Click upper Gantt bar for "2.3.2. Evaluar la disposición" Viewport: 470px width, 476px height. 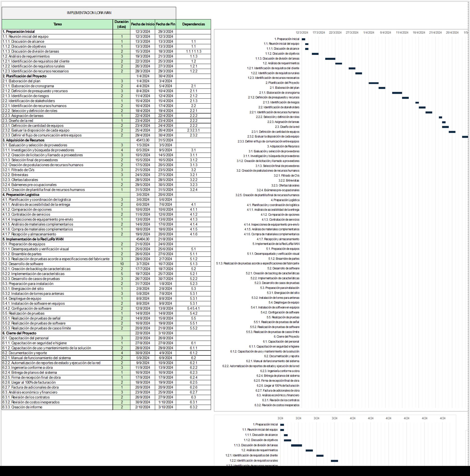(x=465, y=137)
